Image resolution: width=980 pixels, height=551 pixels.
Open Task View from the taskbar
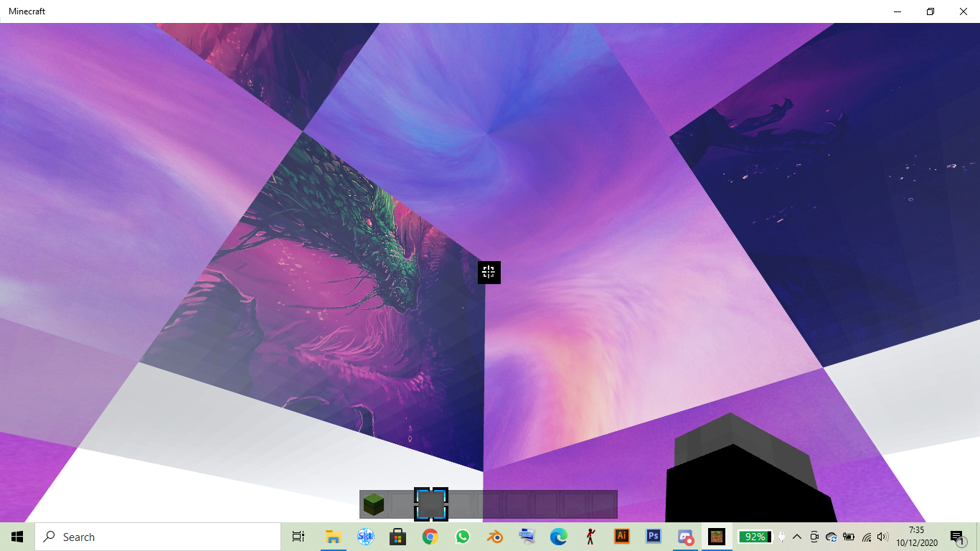(x=298, y=537)
